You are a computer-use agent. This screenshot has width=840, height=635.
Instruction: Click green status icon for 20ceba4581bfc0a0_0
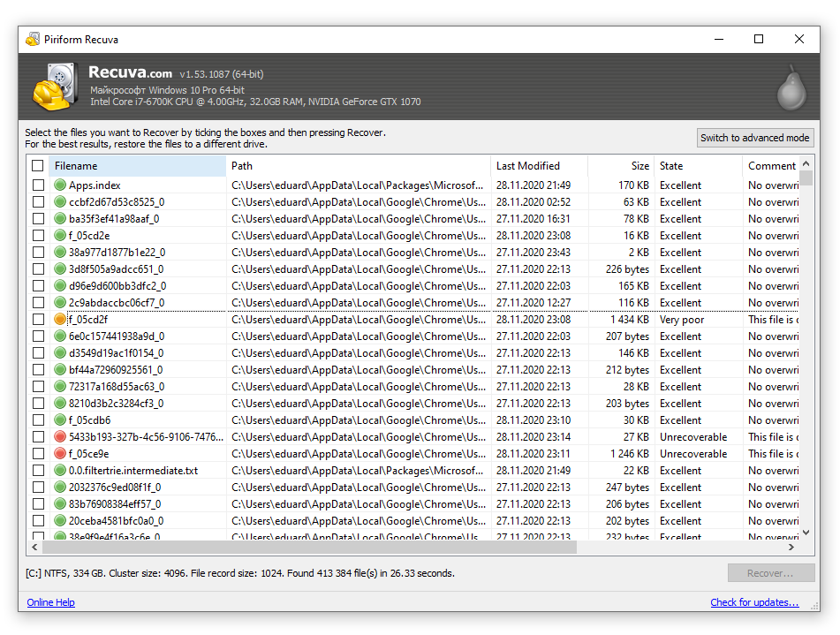(60, 521)
